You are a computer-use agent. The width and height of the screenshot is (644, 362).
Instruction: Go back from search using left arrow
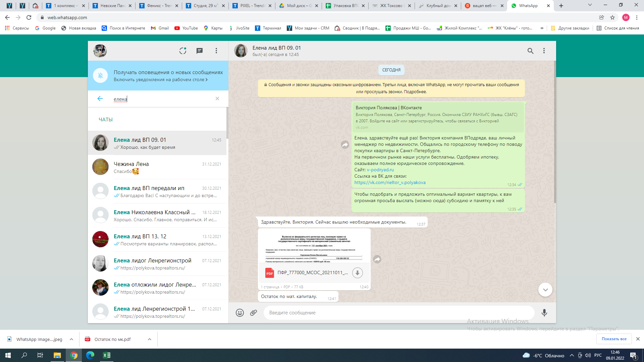point(100,99)
